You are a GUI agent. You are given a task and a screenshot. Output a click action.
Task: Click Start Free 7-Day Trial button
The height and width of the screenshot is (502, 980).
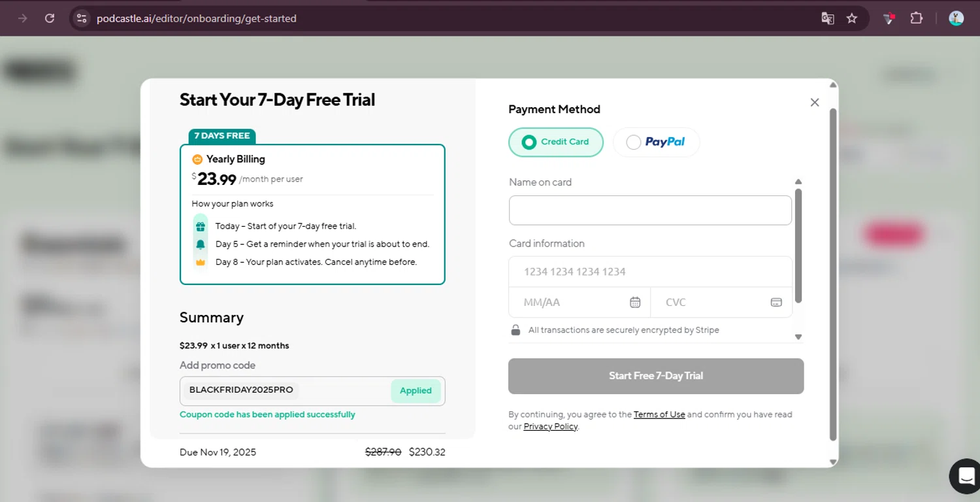656,376
